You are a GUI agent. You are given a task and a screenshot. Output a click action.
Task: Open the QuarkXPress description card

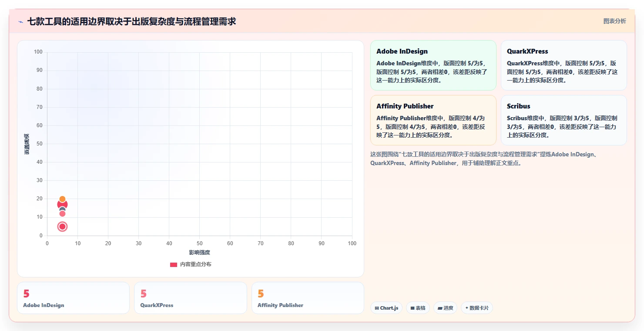pyautogui.click(x=564, y=65)
